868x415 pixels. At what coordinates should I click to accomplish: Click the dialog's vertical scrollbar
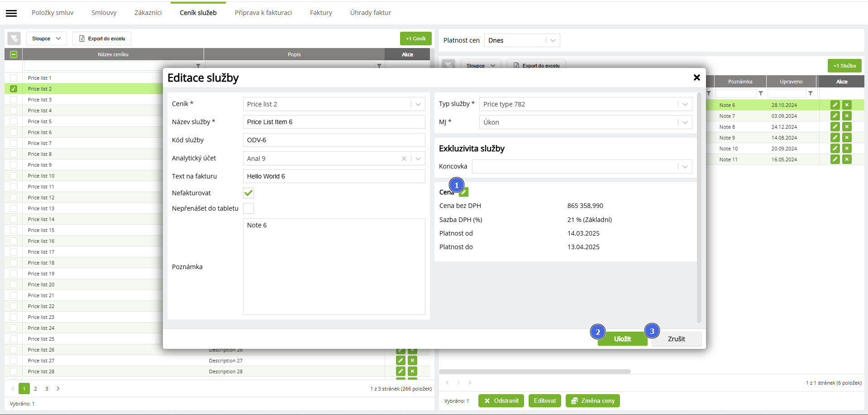pyautogui.click(x=699, y=208)
